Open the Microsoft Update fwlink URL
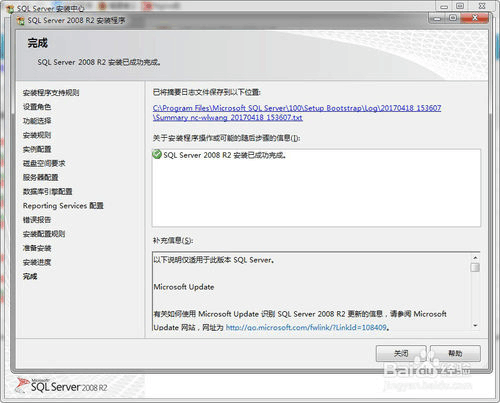500x403 pixels. 306,328
